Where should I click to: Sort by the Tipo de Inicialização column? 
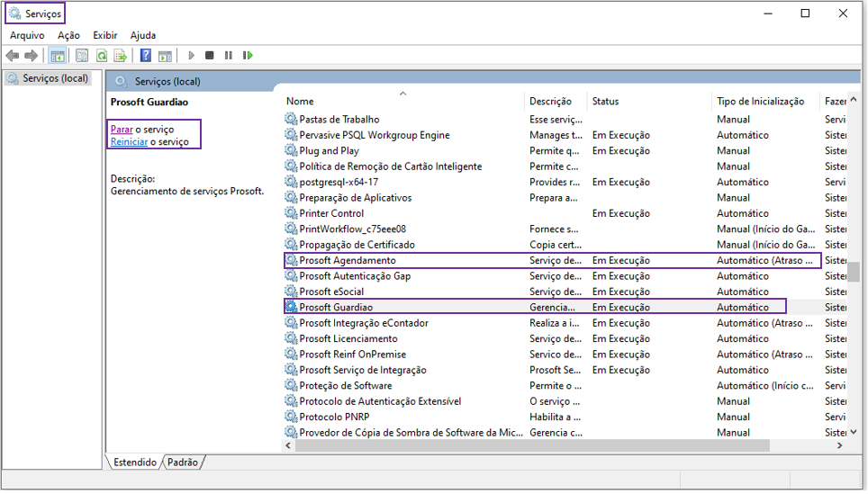[x=760, y=102]
